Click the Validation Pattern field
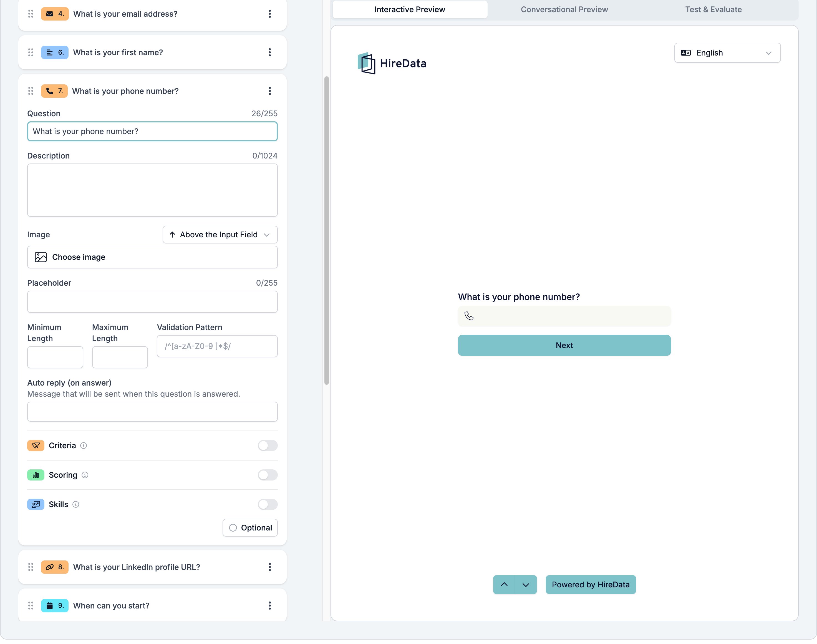Viewport: 817px width, 644px height. [x=217, y=346]
